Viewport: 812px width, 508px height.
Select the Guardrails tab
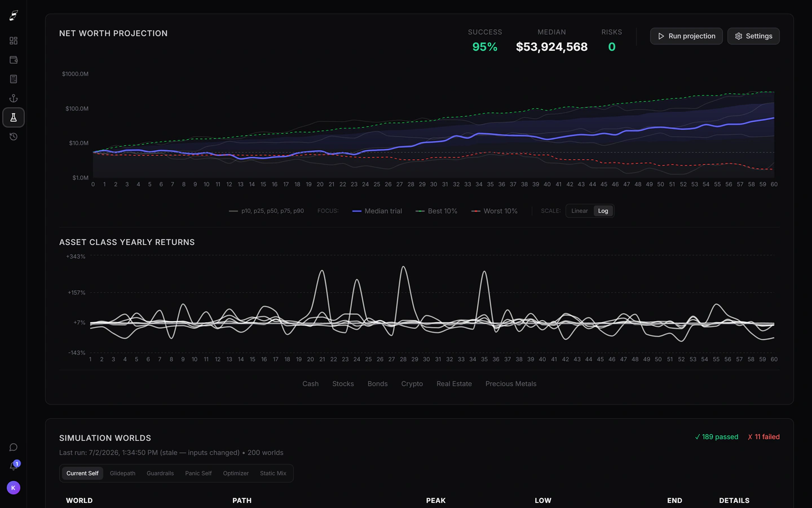click(x=160, y=474)
